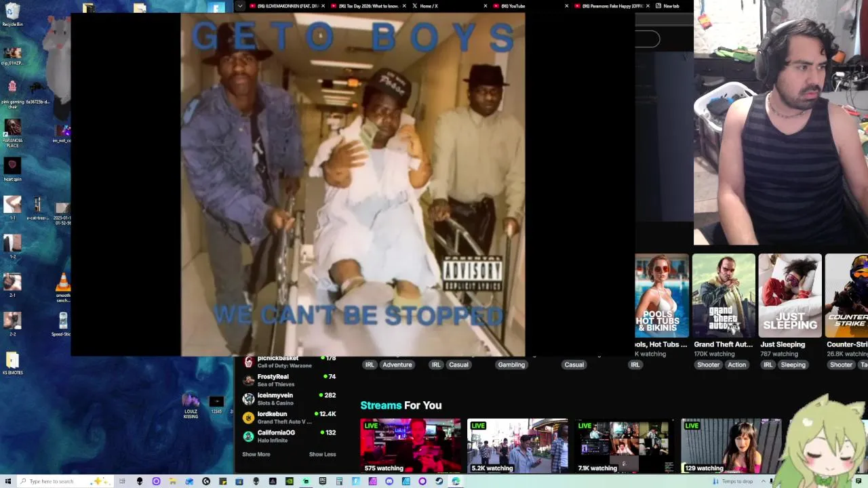The image size is (868, 488).
Task: Open the live stream with 5.2K watching
Action: coord(517,446)
